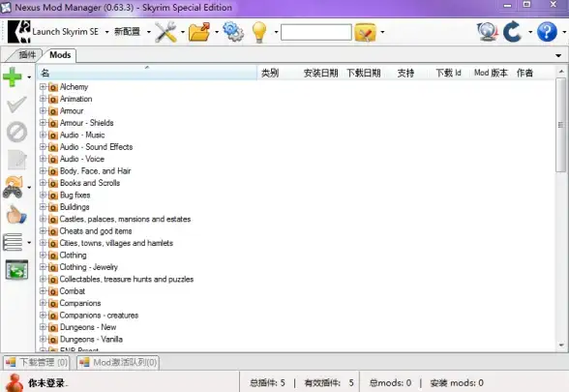Viewport: 569px width, 392px height.
Task: Select the Bug fixes category
Action: tap(75, 195)
